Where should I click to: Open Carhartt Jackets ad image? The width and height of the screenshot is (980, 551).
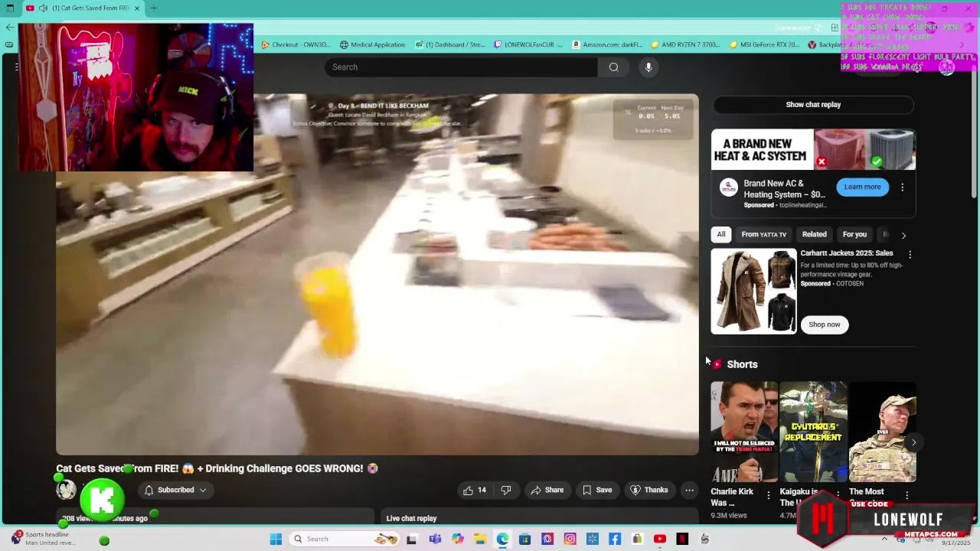[x=753, y=292]
